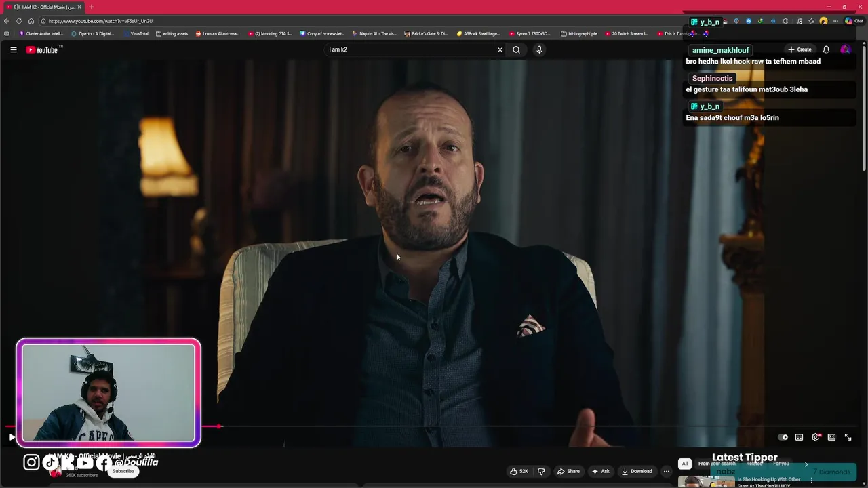Open the YouTube hamburger guide menu

(13, 49)
